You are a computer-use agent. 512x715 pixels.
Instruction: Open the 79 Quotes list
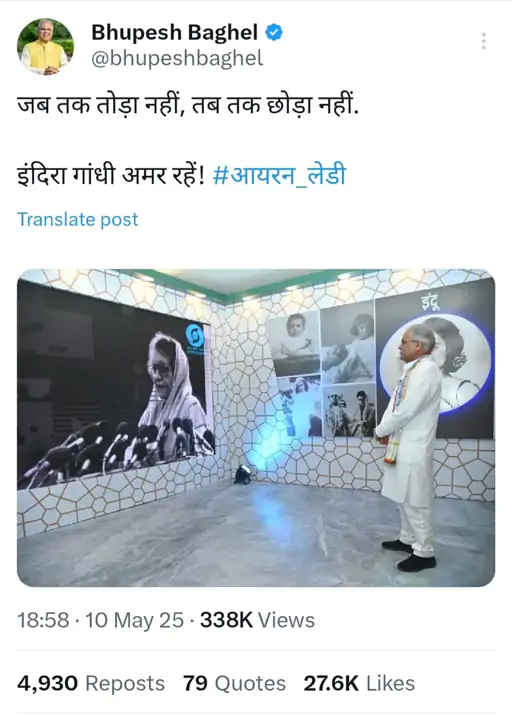pyautogui.click(x=234, y=684)
